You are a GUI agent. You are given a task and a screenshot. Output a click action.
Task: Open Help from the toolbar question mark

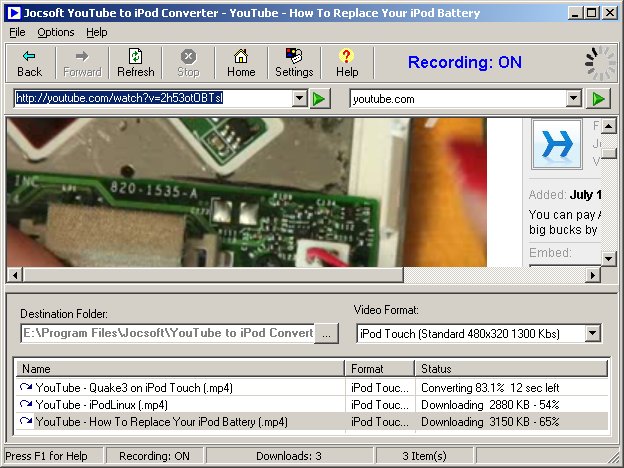click(x=347, y=63)
